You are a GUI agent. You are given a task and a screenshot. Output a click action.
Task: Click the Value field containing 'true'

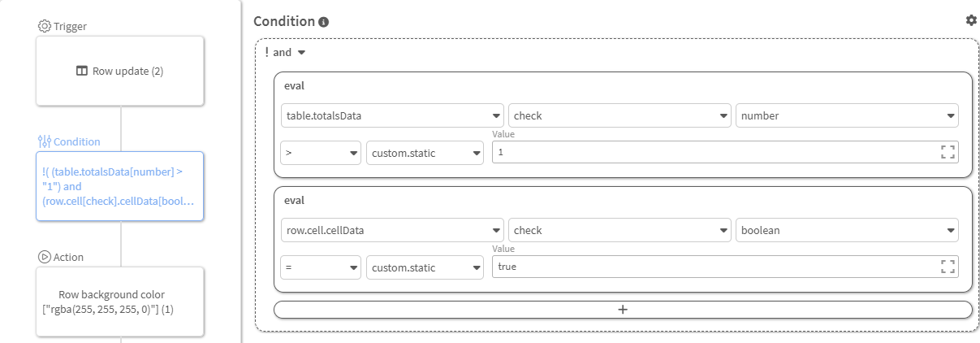click(714, 267)
